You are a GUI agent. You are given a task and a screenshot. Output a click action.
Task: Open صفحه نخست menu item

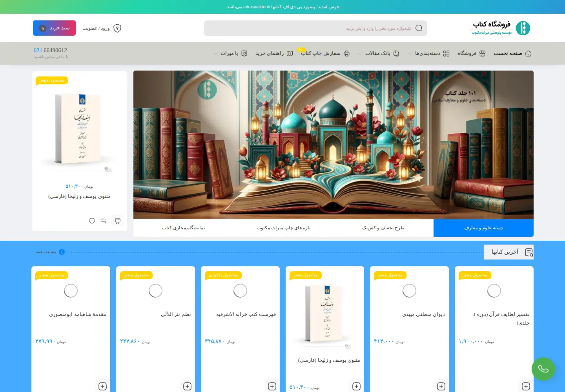point(508,53)
